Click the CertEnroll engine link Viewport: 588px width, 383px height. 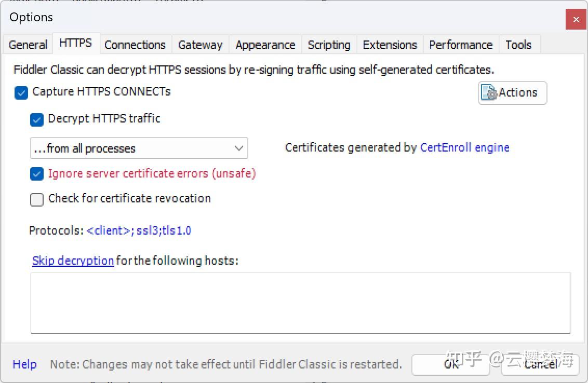pos(464,148)
